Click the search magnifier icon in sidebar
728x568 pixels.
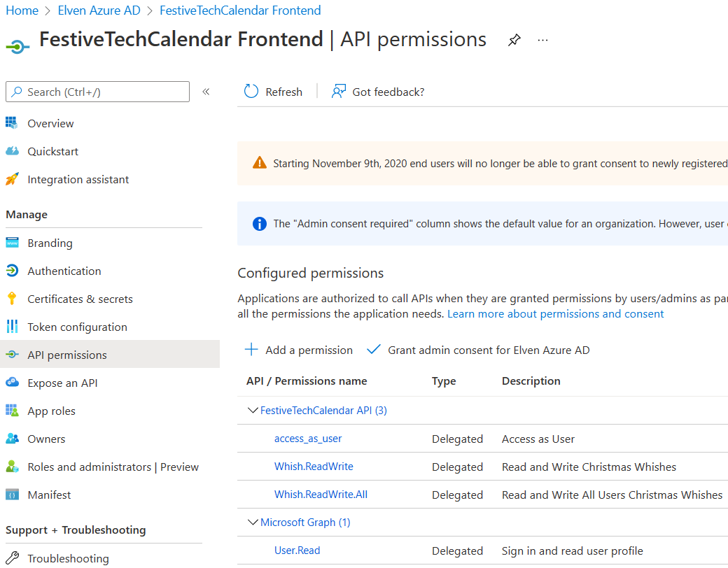coord(17,92)
